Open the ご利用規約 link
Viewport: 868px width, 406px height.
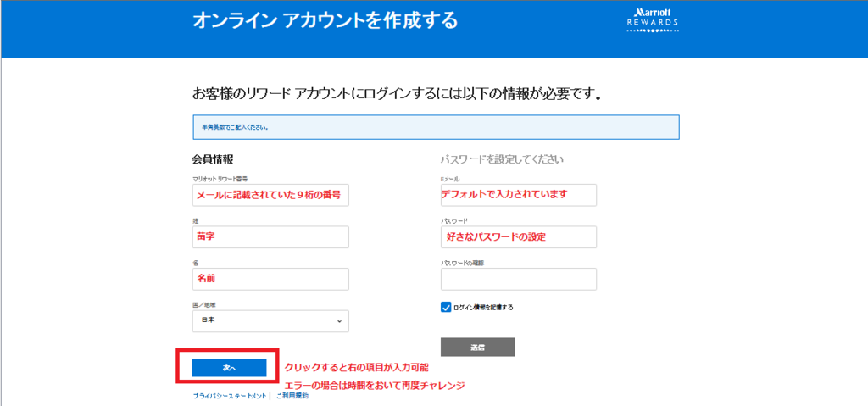292,396
